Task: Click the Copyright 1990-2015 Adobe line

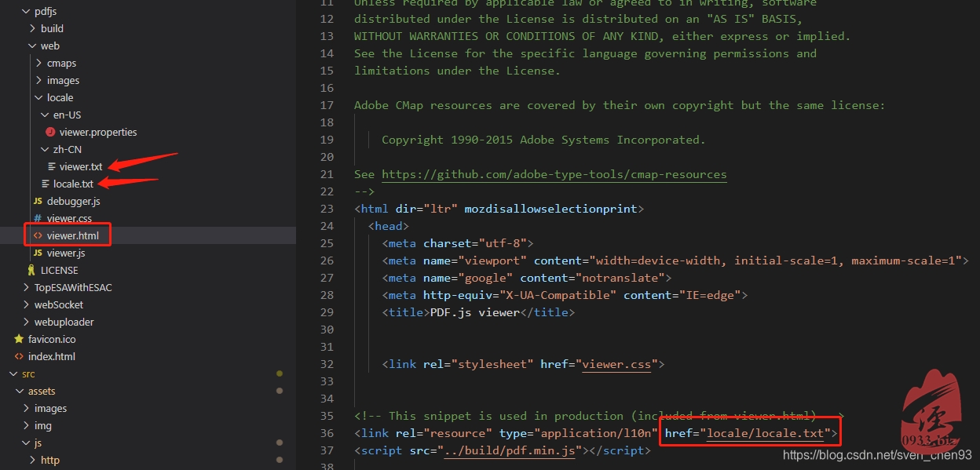Action: 543,140
